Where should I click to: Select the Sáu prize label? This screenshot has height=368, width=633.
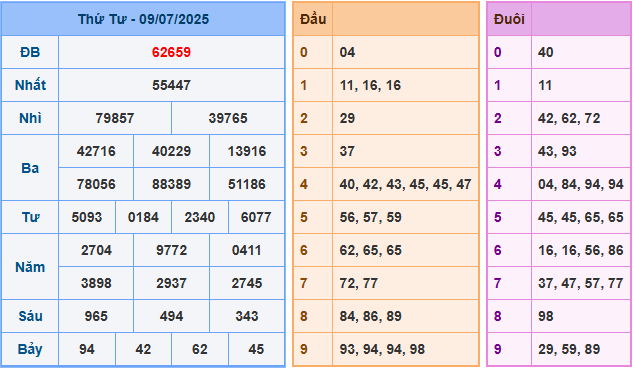point(30,316)
